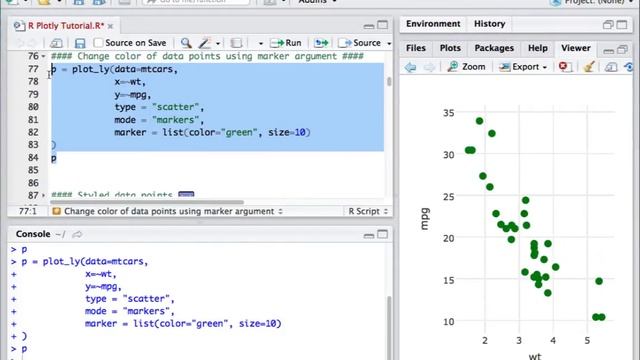Open the viewer content in a new window
Viewport: 640px width, 360px height.
611,67
